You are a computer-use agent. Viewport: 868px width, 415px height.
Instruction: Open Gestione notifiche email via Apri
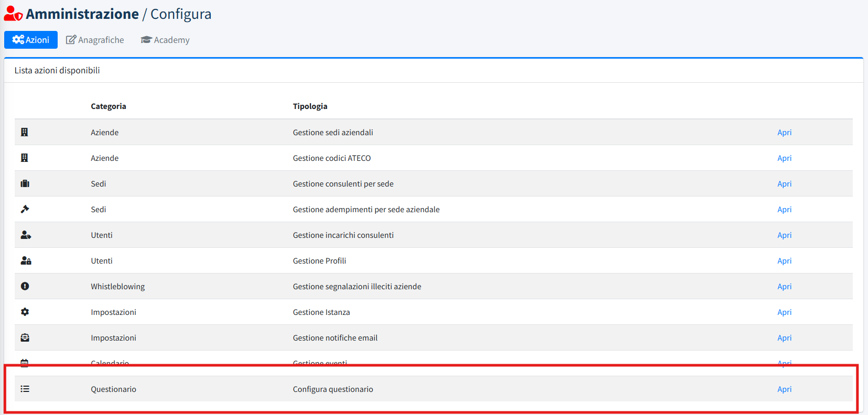(784, 338)
